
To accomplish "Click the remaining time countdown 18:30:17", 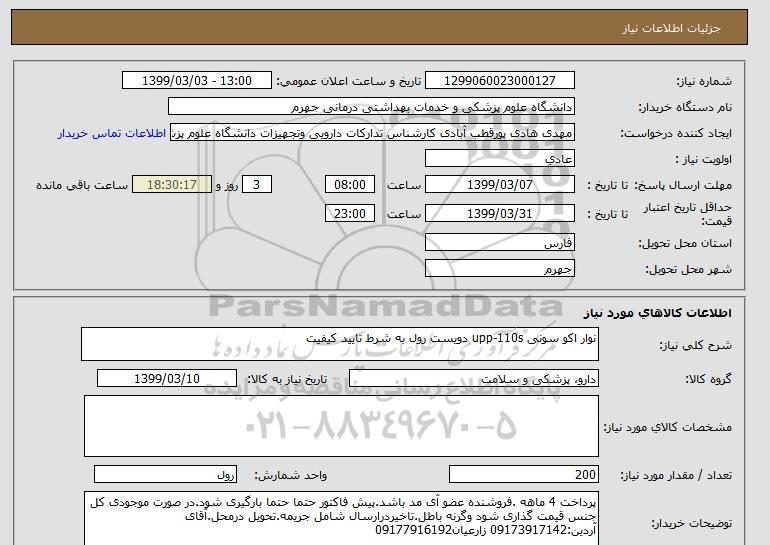I will (171, 185).
